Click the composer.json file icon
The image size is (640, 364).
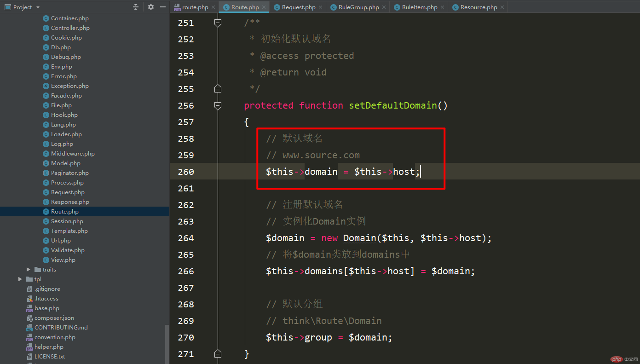point(29,318)
